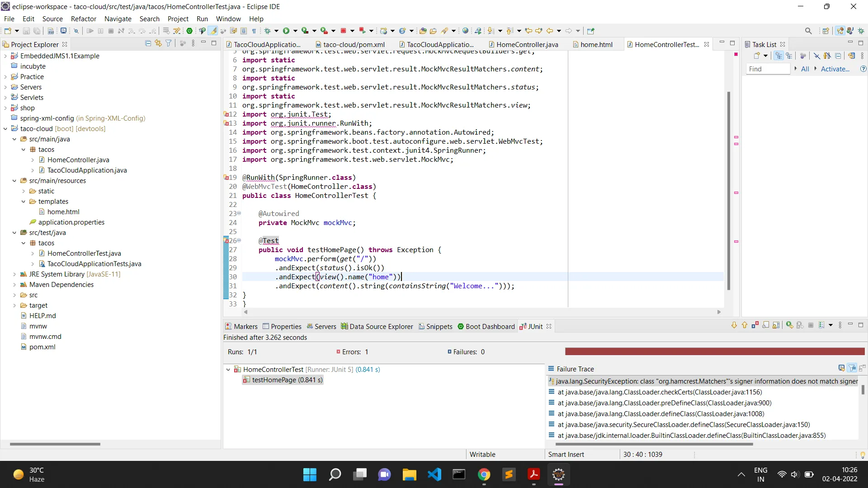Open the Project Explorer filter icon
This screenshot has width=868, height=488.
pyautogui.click(x=168, y=43)
